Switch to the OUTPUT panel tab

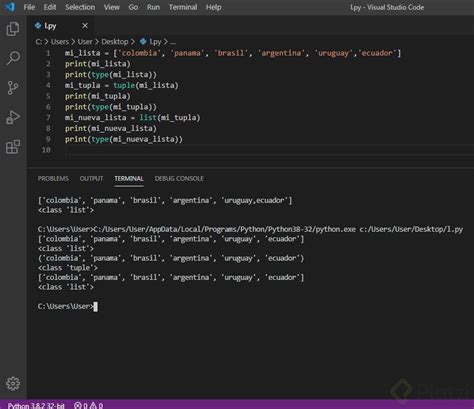91,178
